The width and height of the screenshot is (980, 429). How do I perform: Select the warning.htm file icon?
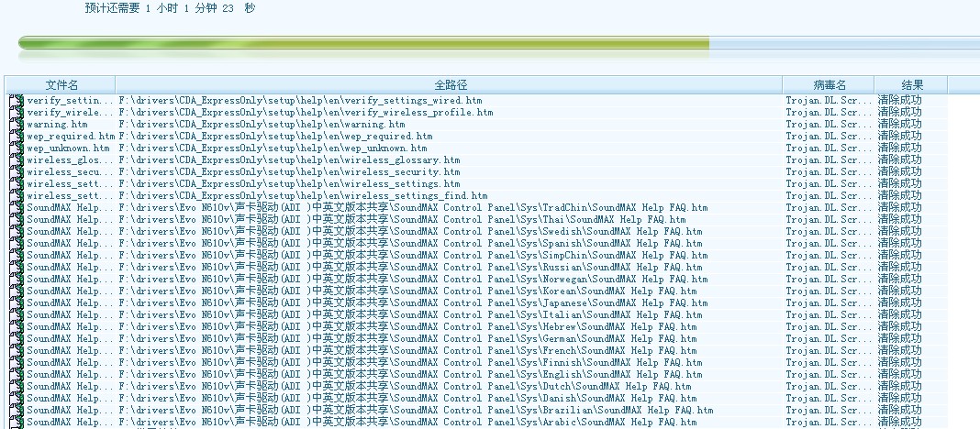pyautogui.click(x=17, y=125)
